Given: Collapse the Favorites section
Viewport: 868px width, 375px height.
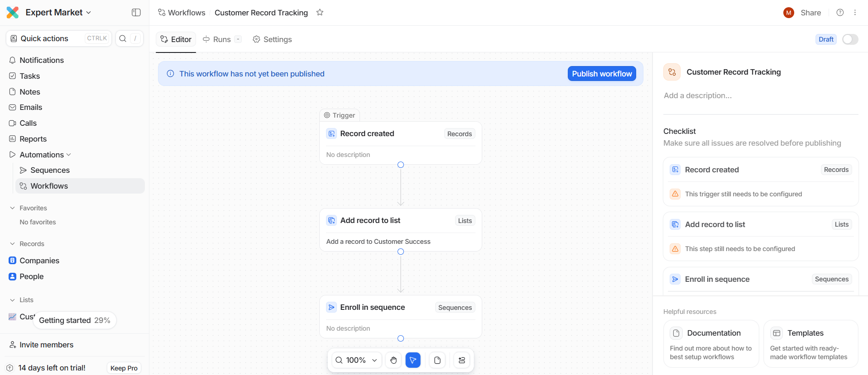Looking at the screenshot, I should tap(13, 208).
